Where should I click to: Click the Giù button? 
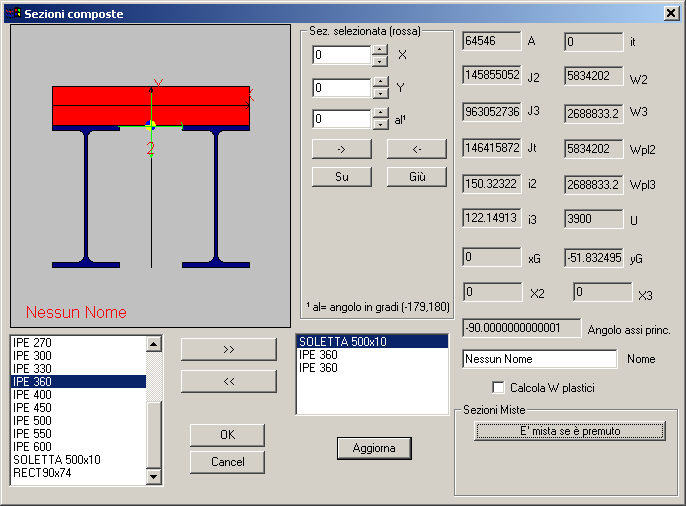416,177
